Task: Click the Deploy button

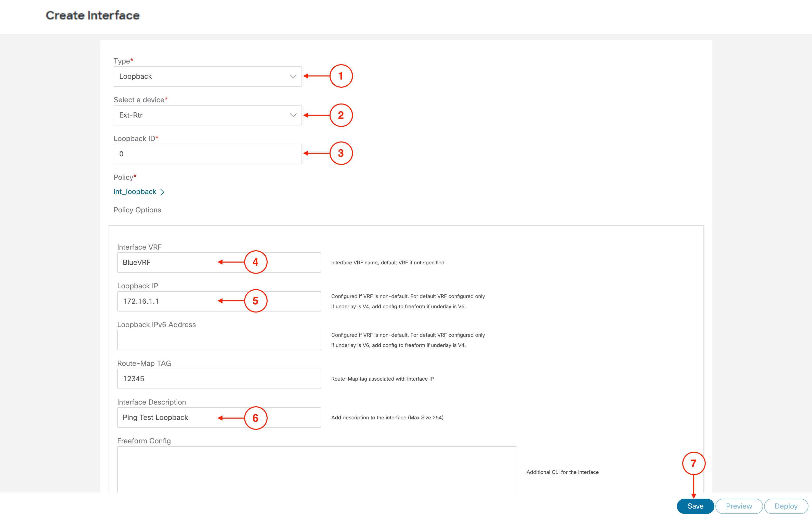Action: [786, 506]
